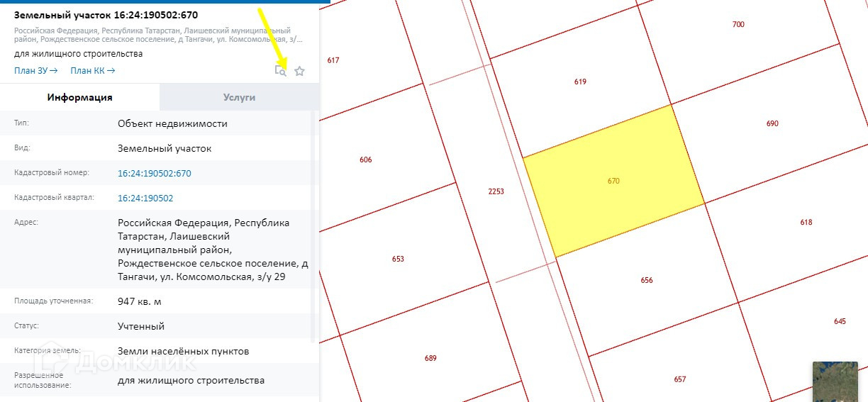
Task: Select highlighted parcel 670 on the map
Action: 613,181
